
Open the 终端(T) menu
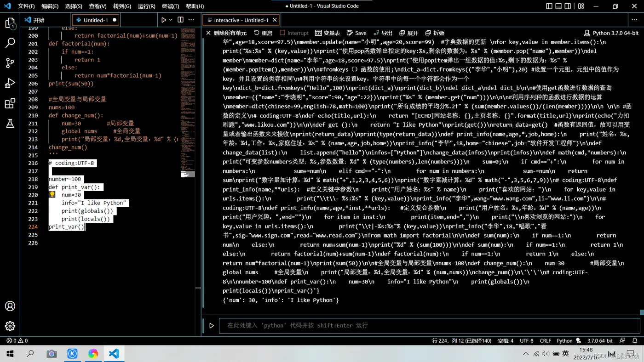171,6
